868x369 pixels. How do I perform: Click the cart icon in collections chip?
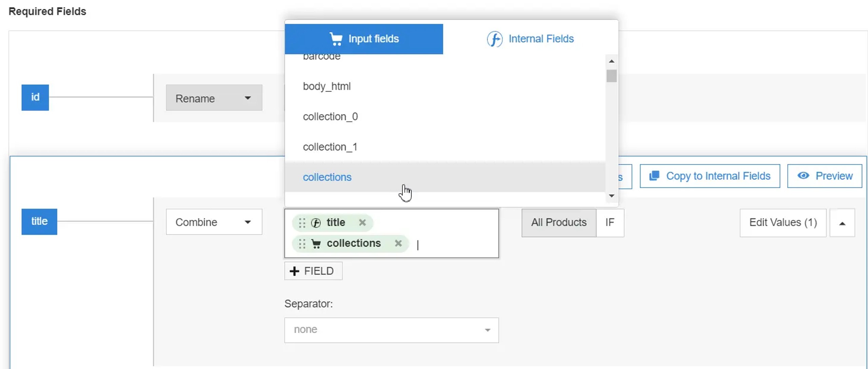tap(316, 244)
